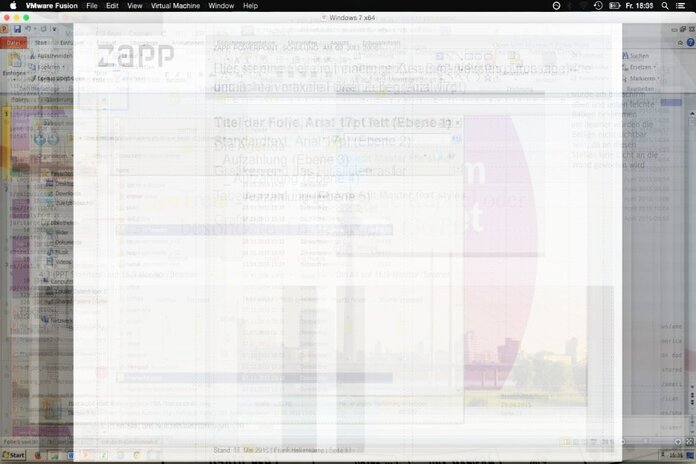Click the PowerPoint save icon in the quick access toolbar

(17, 29)
